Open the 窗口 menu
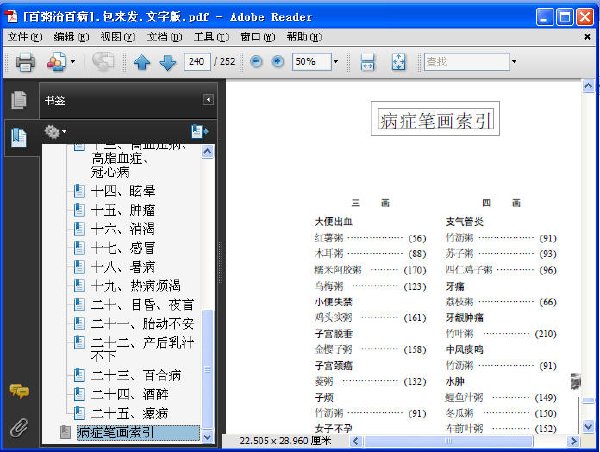 coord(258,37)
